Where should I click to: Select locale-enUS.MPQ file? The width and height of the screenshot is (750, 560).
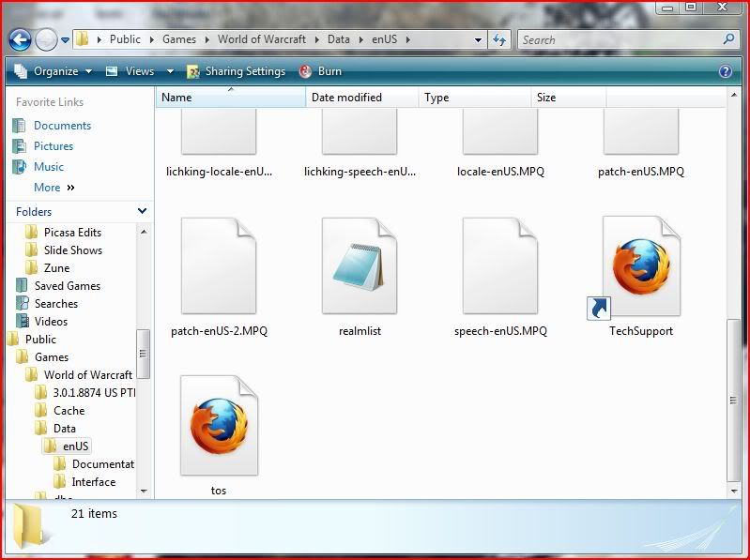click(x=500, y=144)
